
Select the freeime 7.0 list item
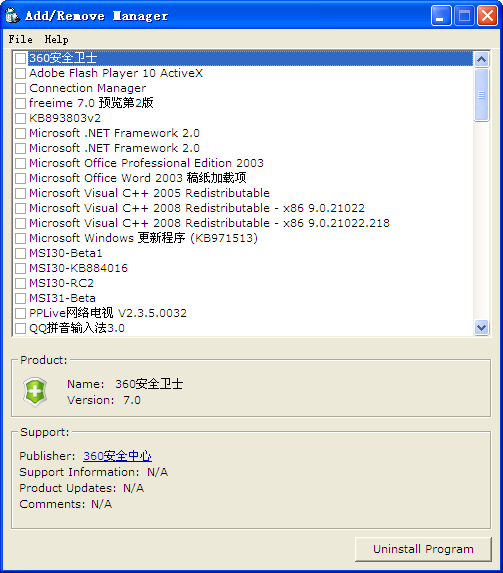tap(91, 103)
